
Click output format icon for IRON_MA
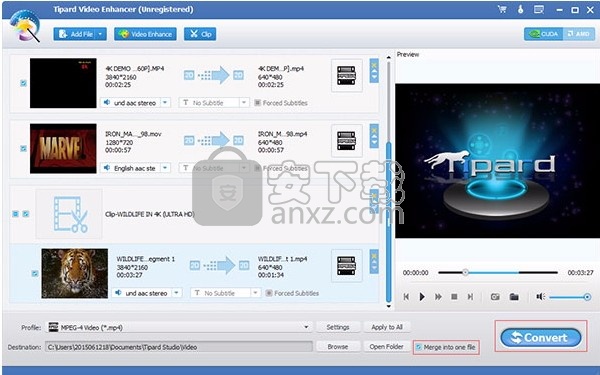tap(347, 141)
